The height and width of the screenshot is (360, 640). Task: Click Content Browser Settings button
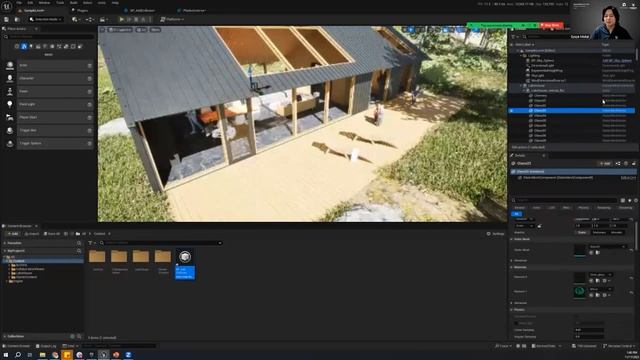tap(496, 234)
